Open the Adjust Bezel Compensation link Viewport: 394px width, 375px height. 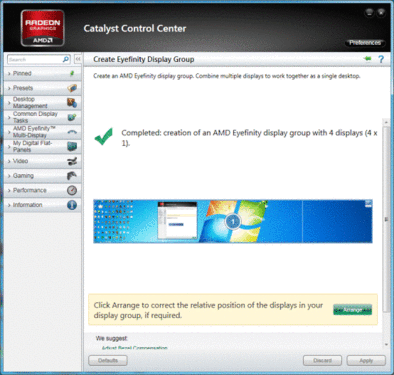134,348
